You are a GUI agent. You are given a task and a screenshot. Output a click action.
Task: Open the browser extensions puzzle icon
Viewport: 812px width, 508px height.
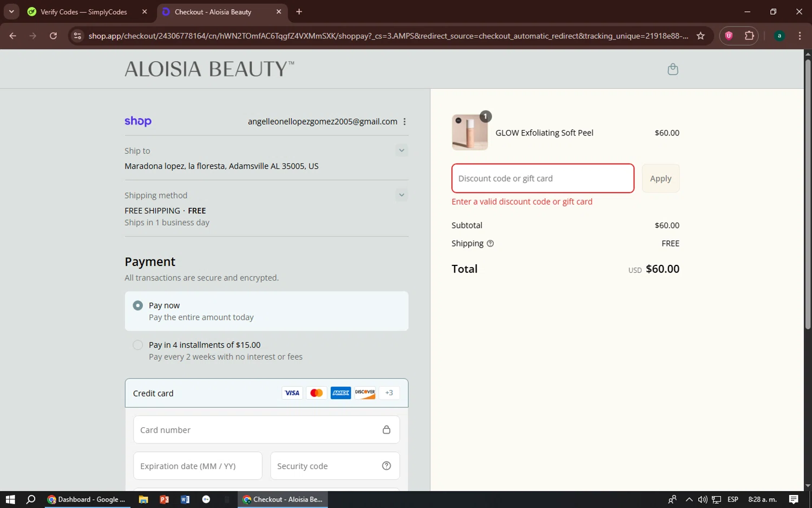click(749, 36)
